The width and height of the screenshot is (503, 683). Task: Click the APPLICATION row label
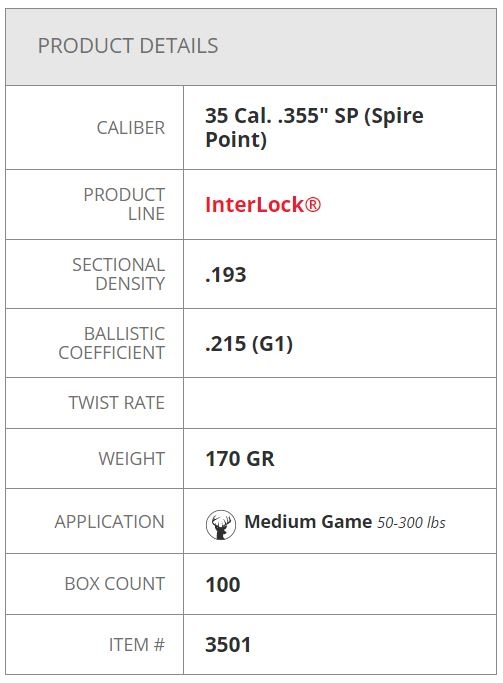(x=109, y=522)
